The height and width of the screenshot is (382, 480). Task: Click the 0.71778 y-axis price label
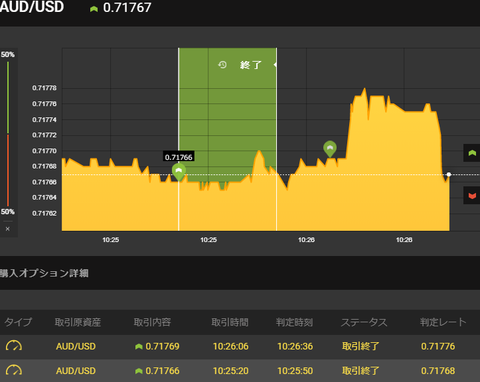44,88
